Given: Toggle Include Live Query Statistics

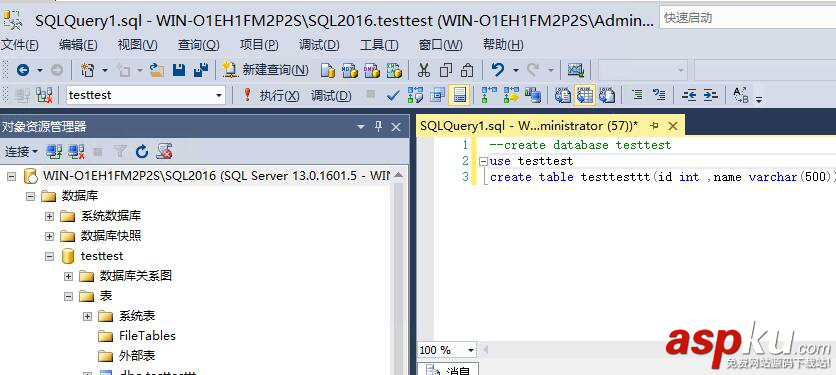Looking at the screenshot, I should (511, 95).
